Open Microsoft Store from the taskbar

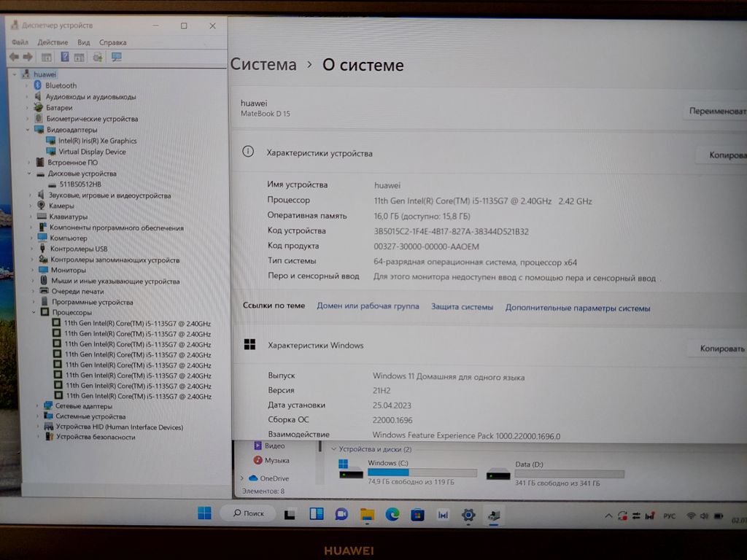coord(417,515)
